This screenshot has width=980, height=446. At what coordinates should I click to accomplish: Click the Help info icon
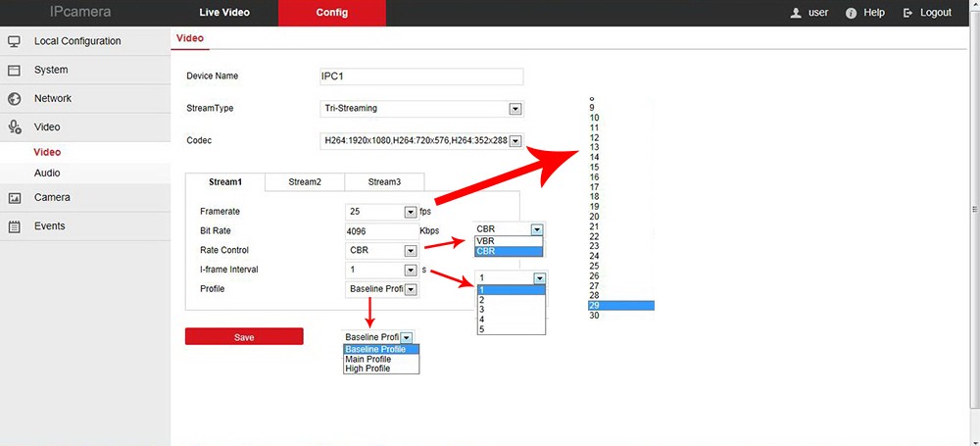coord(851,13)
